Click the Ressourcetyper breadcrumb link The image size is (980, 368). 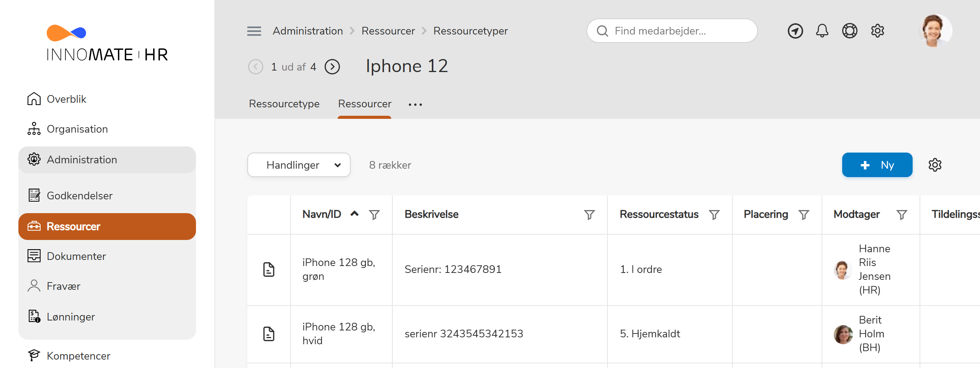[470, 31]
